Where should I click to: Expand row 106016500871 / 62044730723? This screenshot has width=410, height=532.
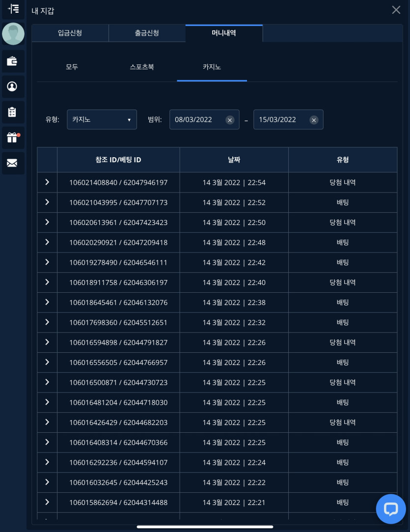click(47, 382)
